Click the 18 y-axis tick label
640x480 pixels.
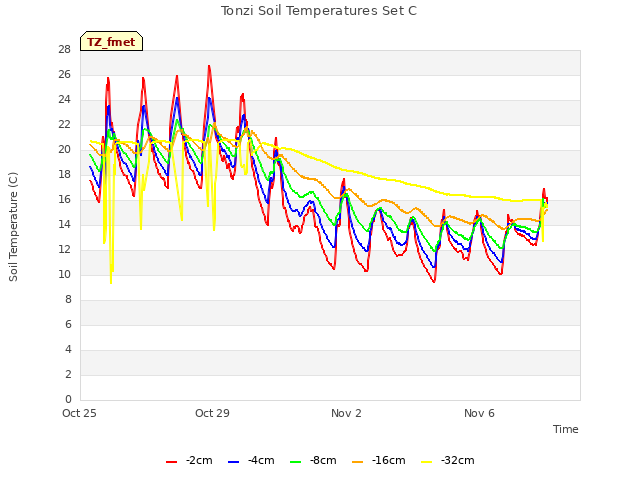64,174
